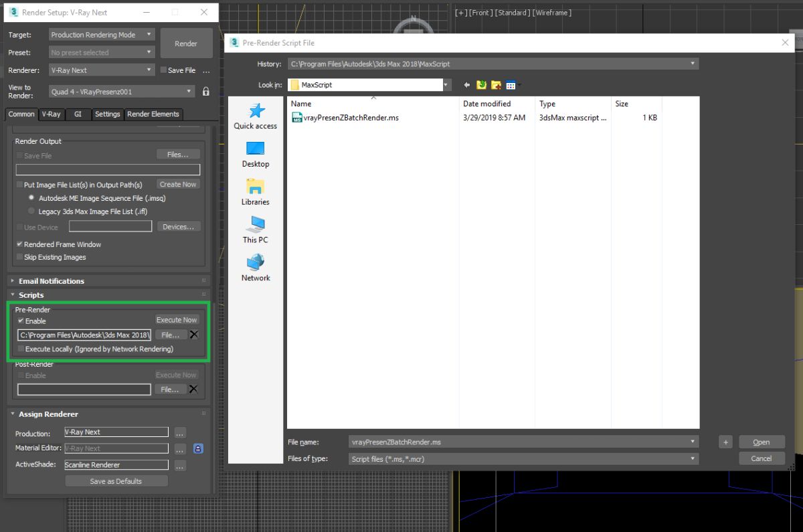Clear the Post-Render script with the X icon
803x532 pixels.
click(x=193, y=389)
